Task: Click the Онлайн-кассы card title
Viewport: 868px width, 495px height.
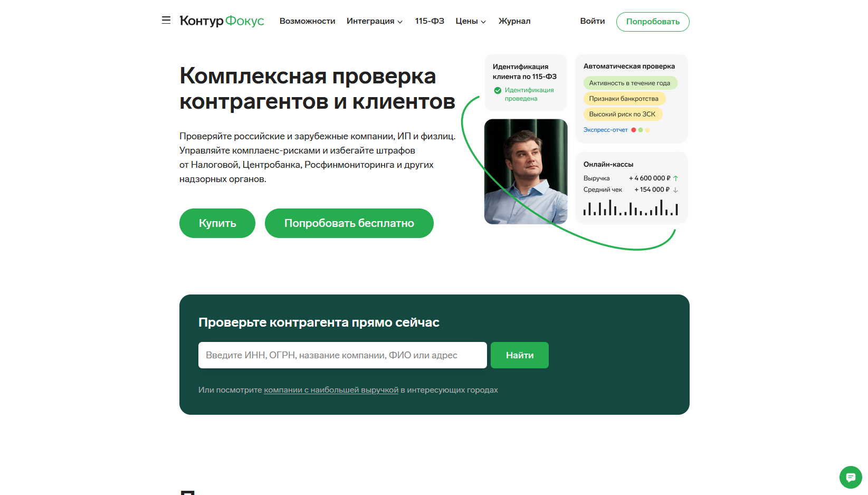Action: (x=608, y=165)
